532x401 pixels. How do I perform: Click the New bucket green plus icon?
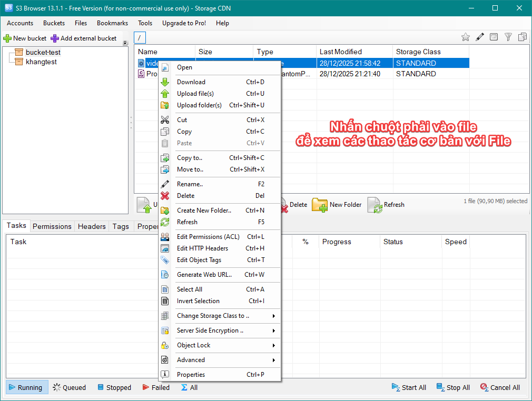point(7,38)
